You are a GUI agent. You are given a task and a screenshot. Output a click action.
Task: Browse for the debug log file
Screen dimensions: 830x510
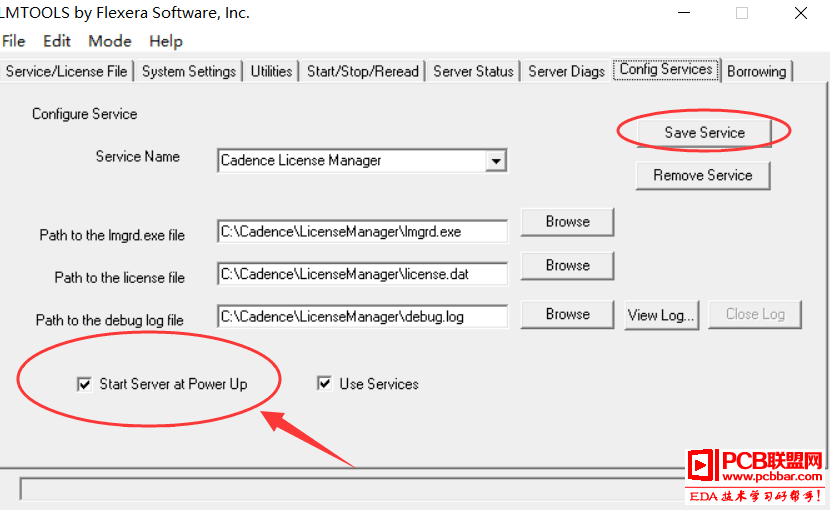tap(567, 315)
